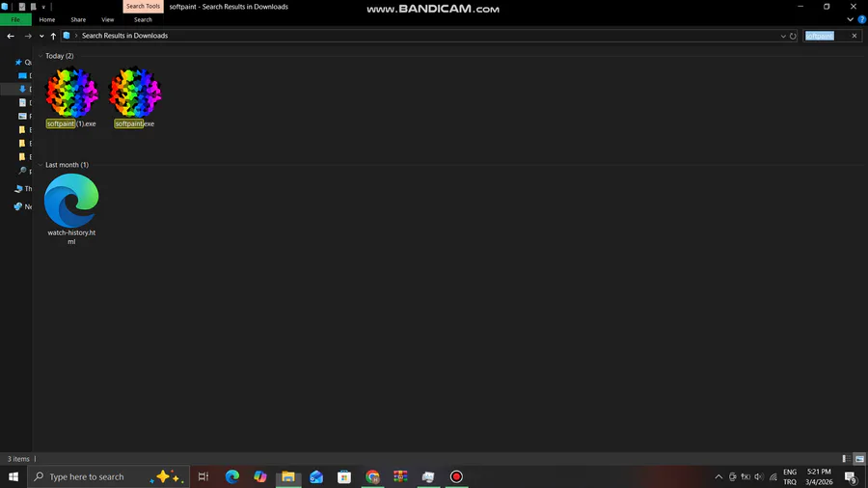Viewport: 868px width, 488px height.
Task: Open the Mail app on taskbar
Action: (x=316, y=476)
